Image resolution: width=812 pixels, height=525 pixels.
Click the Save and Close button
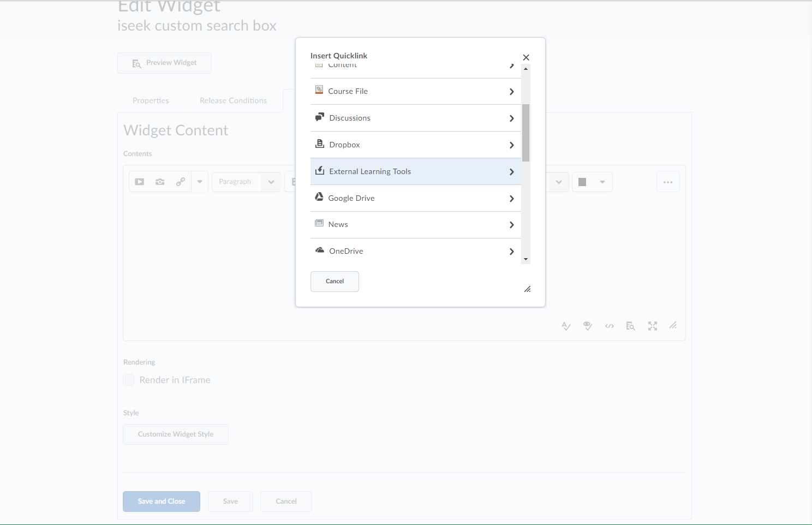[x=162, y=502]
